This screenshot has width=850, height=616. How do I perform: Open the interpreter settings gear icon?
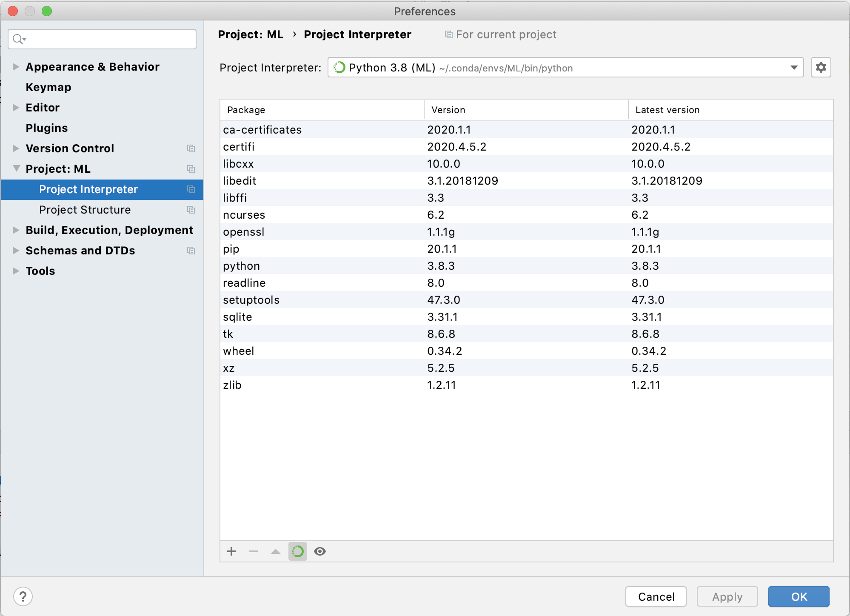pos(821,67)
